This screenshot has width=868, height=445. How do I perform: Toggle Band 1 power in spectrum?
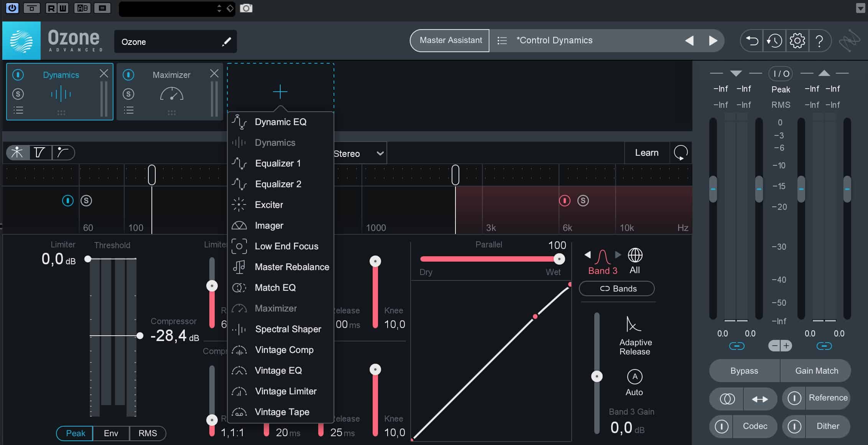68,200
